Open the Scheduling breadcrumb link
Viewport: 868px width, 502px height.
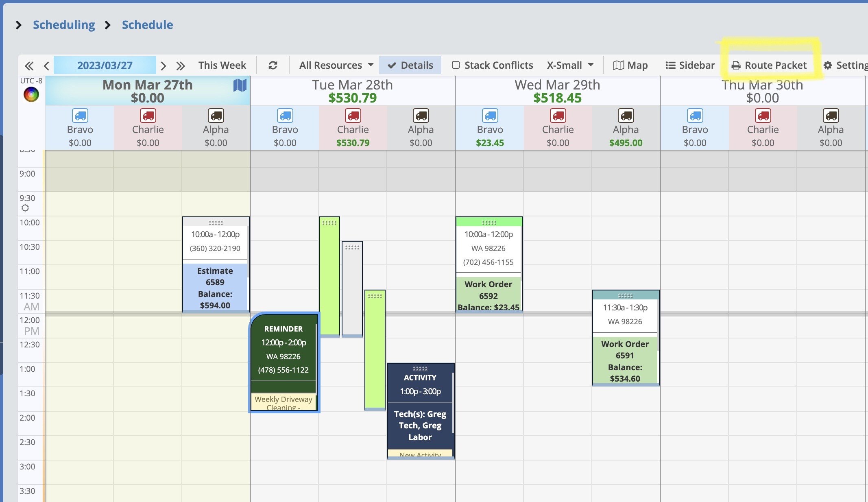coord(64,25)
